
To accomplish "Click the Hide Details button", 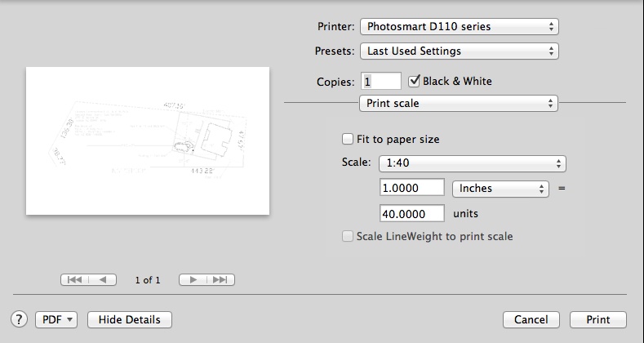I will [x=130, y=319].
